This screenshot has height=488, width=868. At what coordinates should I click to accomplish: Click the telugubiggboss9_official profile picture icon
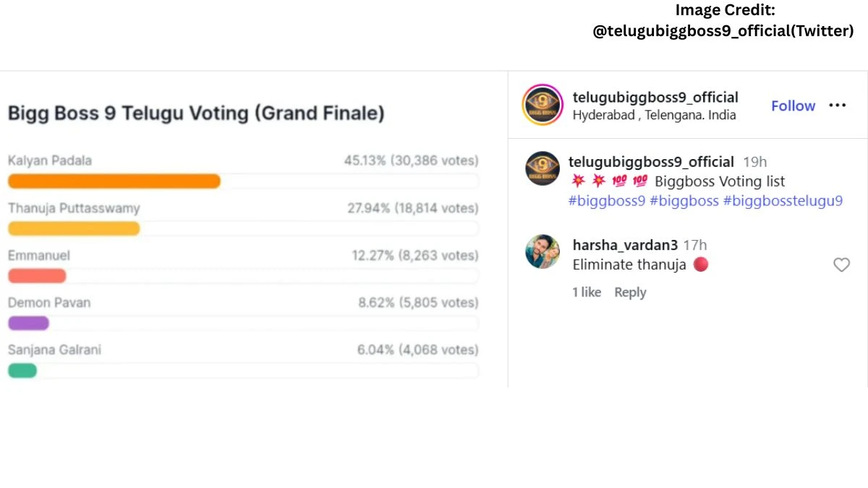pyautogui.click(x=542, y=104)
